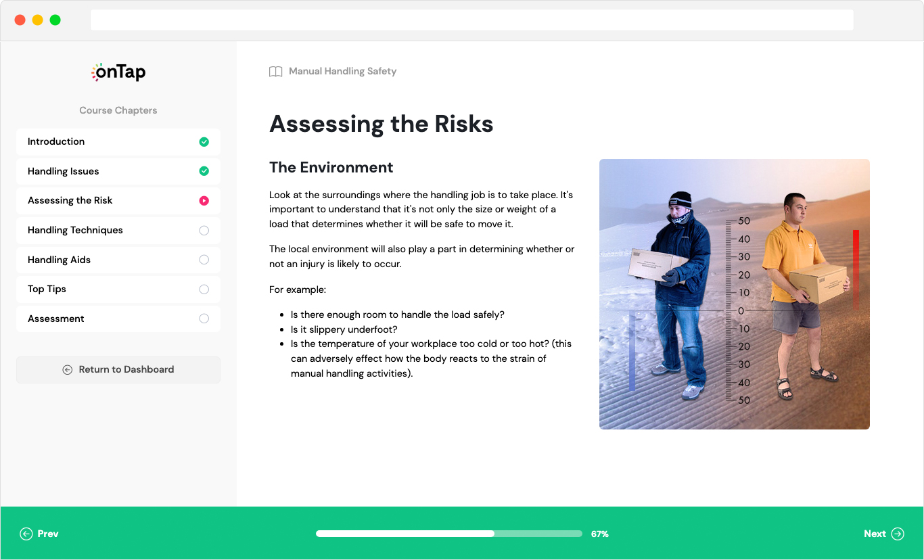The width and height of the screenshot is (924, 560).
Task: Open the Introduction chapter
Action: (x=118, y=142)
